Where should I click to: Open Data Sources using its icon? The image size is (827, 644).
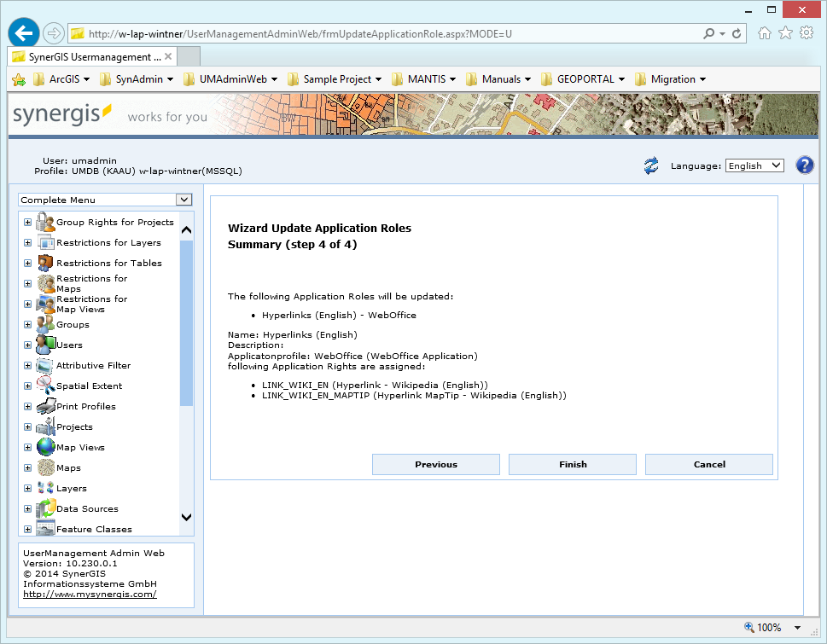click(x=45, y=508)
